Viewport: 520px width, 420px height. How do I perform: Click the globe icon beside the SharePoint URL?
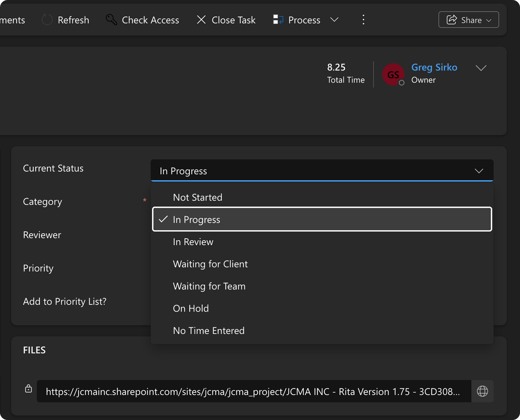coord(482,391)
